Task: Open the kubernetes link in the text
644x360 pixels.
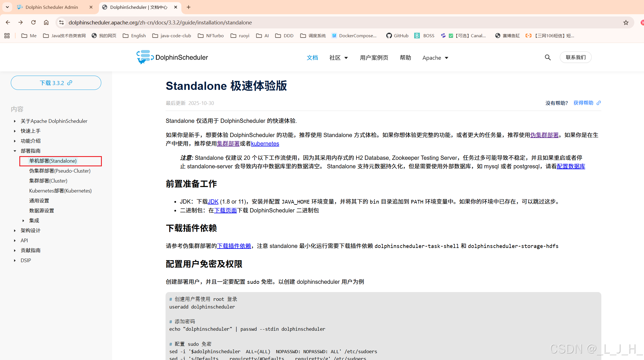Action: [265, 144]
